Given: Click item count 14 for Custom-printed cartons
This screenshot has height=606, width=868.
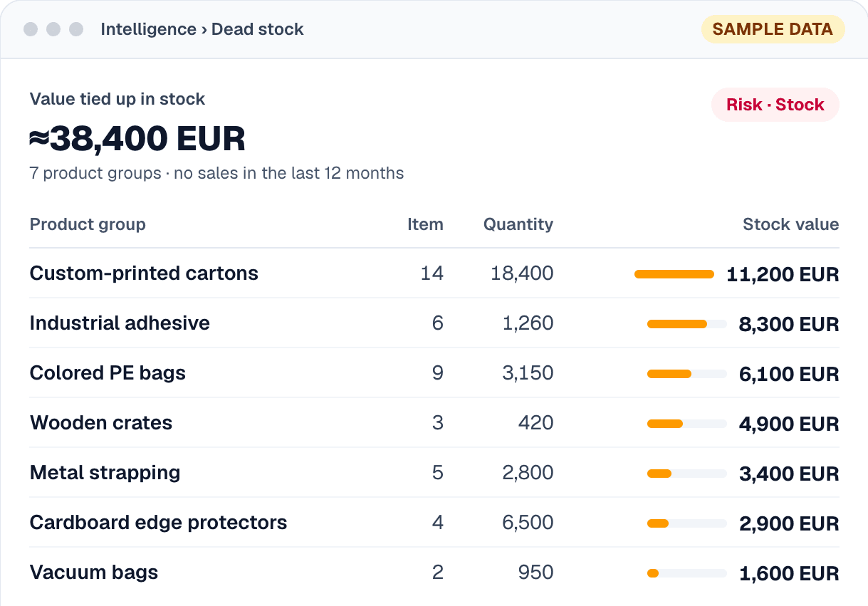Looking at the screenshot, I should [x=432, y=273].
